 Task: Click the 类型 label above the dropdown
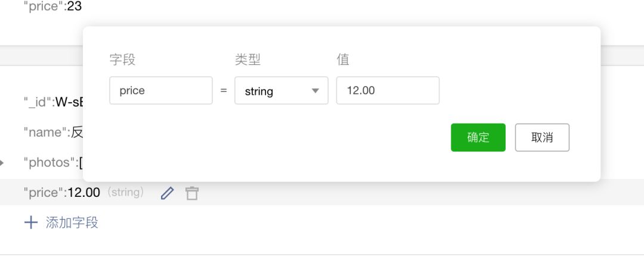[x=247, y=60]
